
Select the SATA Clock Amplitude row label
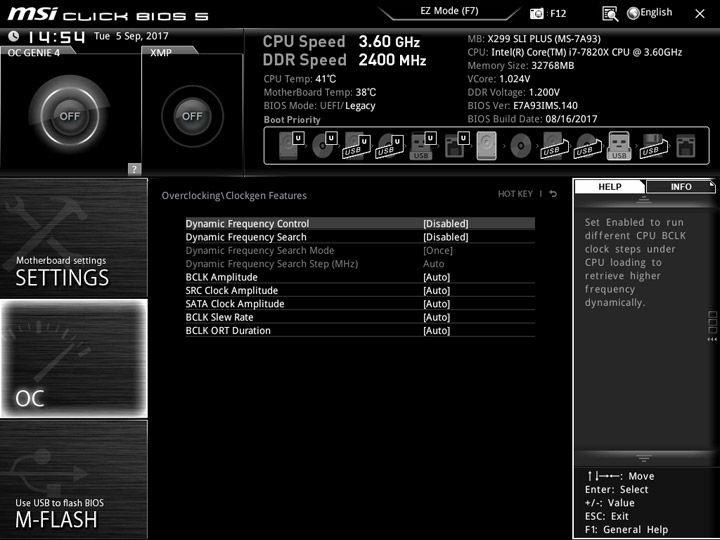(235, 304)
